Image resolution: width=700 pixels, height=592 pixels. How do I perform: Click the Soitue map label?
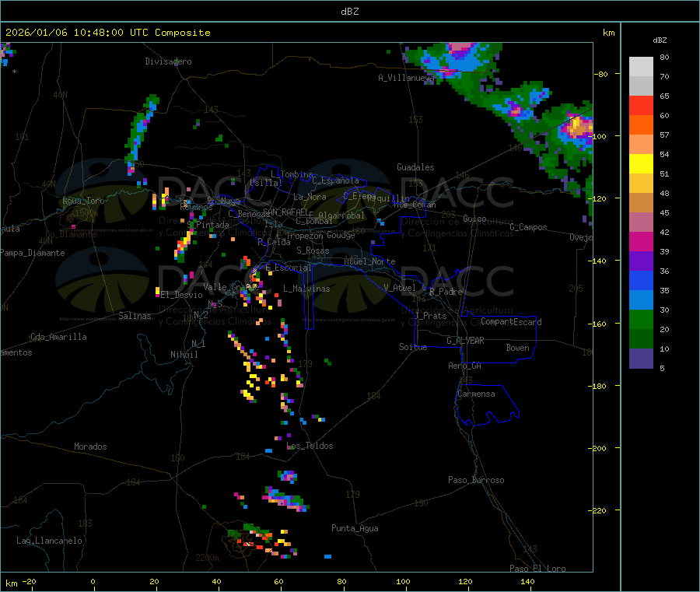point(413,347)
